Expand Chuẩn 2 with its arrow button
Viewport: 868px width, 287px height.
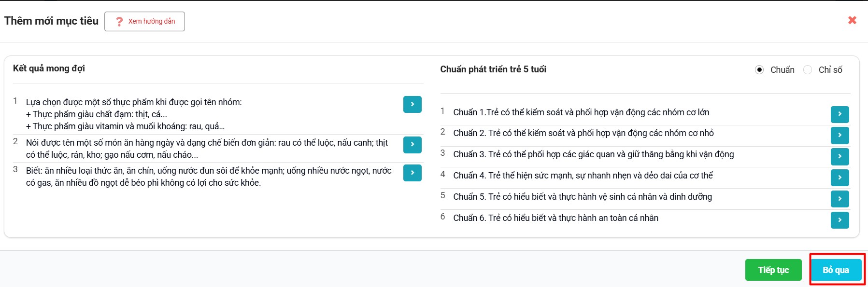[840, 135]
